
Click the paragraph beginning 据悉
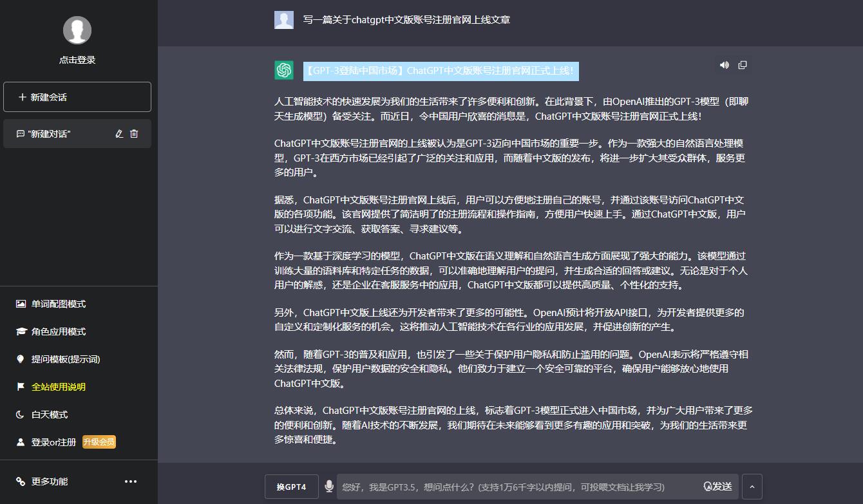(510, 214)
